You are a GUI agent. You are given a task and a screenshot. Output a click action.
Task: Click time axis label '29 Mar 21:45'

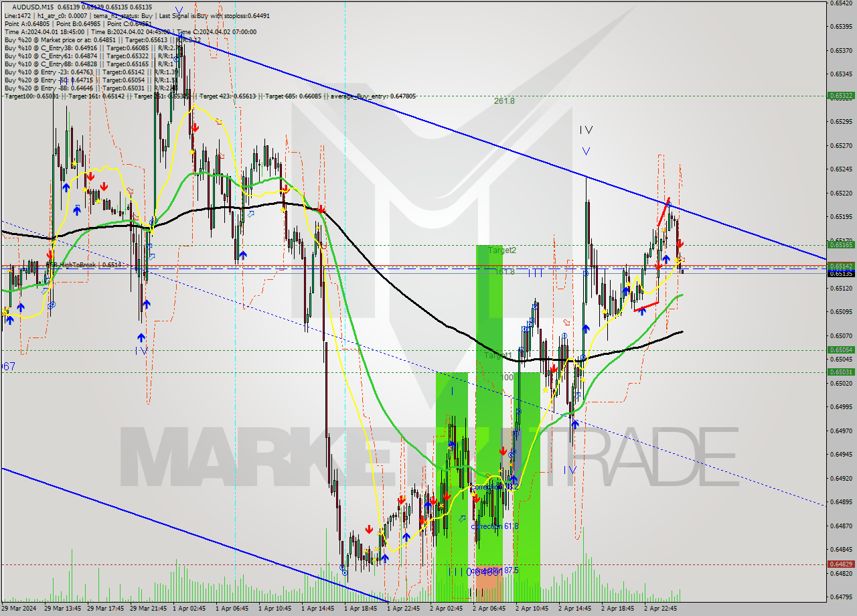(149, 609)
